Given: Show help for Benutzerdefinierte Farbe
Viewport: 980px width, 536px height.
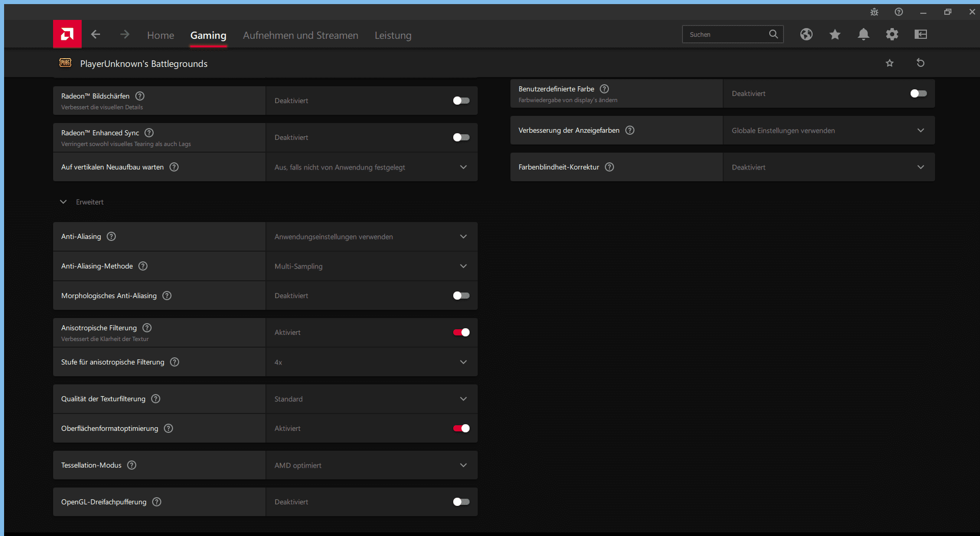Looking at the screenshot, I should click(x=604, y=89).
